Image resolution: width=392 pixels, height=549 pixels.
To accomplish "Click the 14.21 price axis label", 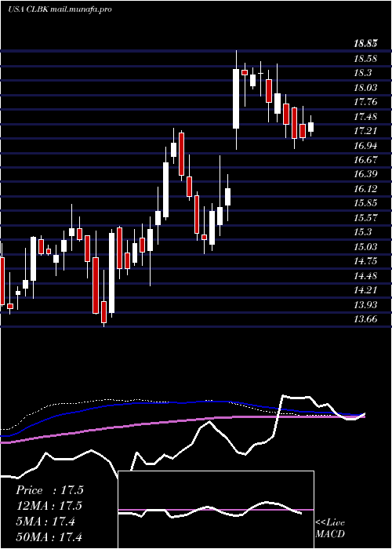I will tap(365, 291).
